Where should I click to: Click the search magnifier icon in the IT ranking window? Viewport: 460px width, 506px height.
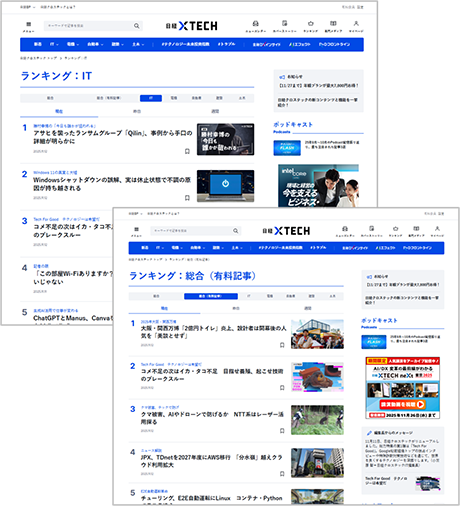(137, 26)
